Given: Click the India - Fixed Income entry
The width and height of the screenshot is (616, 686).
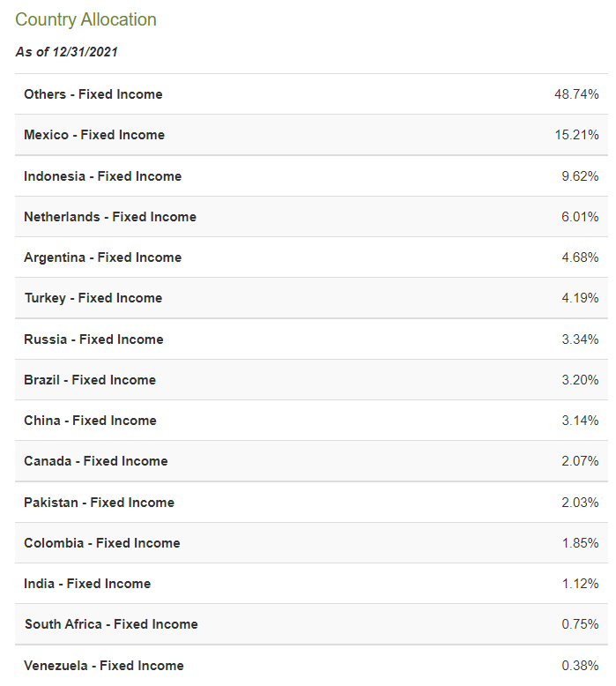Looking at the screenshot, I should pyautogui.click(x=87, y=584).
